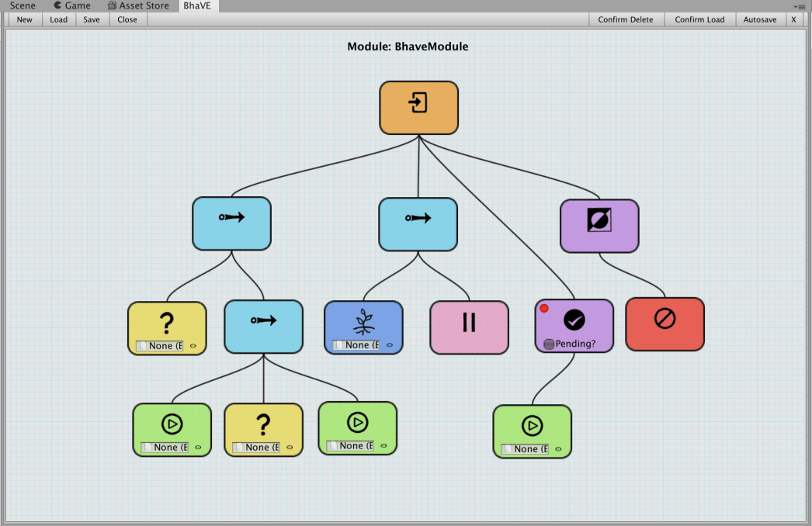Click the red prohibited-symbol node
Viewport: 812px width, 526px height.
point(665,319)
